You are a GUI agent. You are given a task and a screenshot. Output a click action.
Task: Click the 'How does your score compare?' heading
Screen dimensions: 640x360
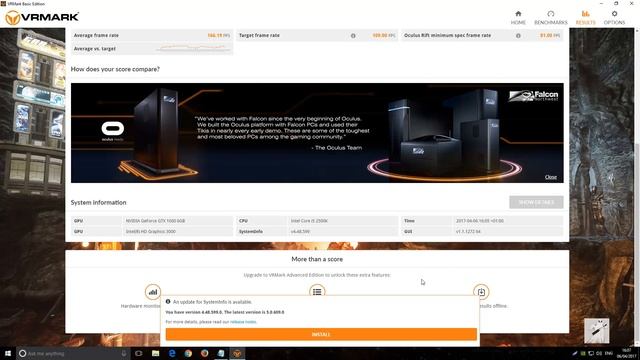[115, 69]
